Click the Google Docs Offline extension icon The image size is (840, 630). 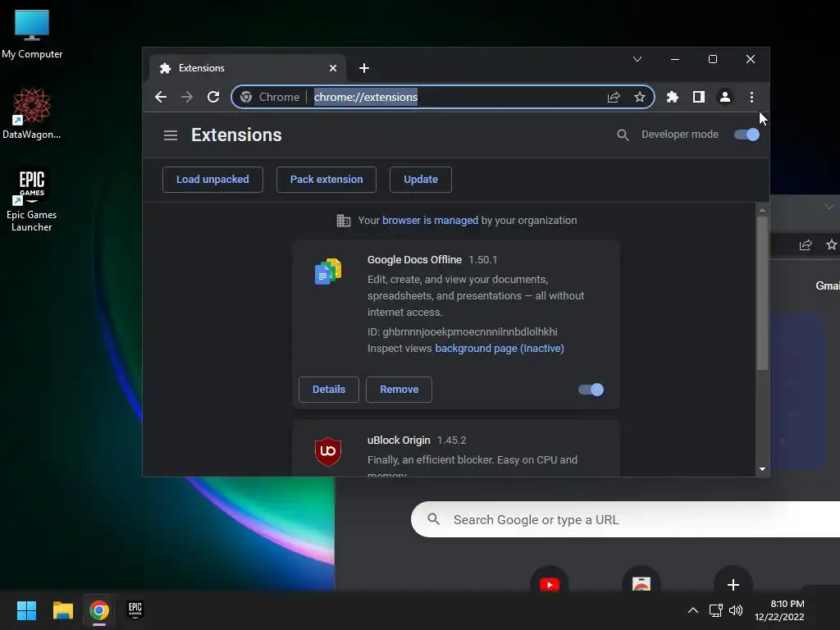click(x=328, y=271)
